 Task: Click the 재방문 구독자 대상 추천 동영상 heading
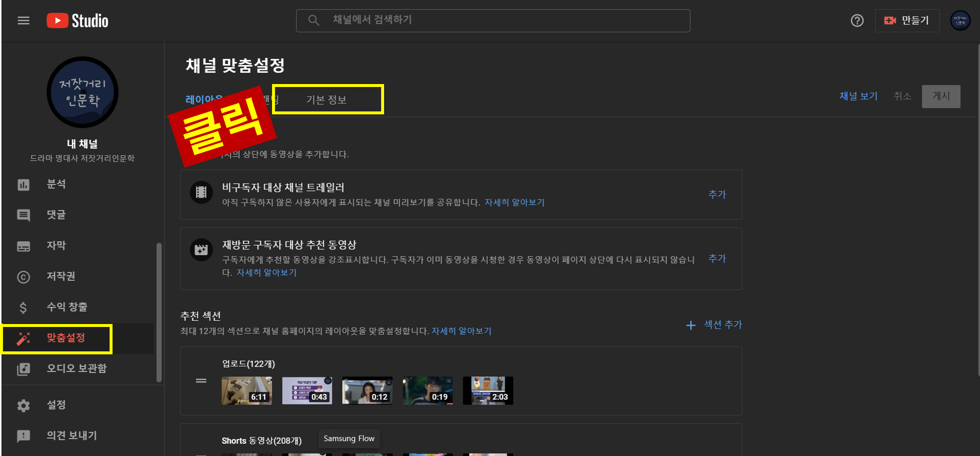(x=289, y=245)
